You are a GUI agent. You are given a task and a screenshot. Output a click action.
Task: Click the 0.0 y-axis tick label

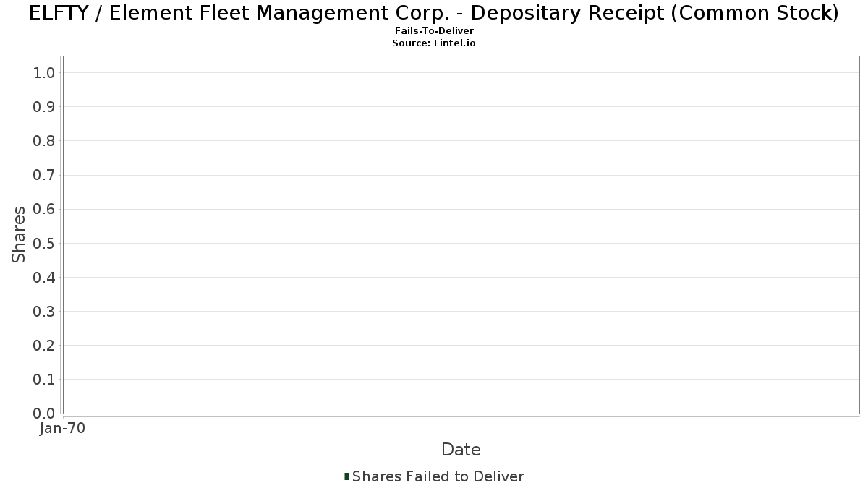(x=44, y=414)
